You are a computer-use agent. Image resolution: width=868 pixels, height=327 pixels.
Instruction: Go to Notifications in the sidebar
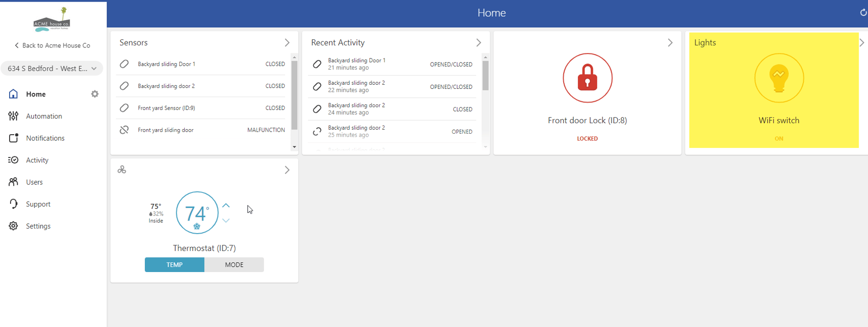click(x=45, y=138)
